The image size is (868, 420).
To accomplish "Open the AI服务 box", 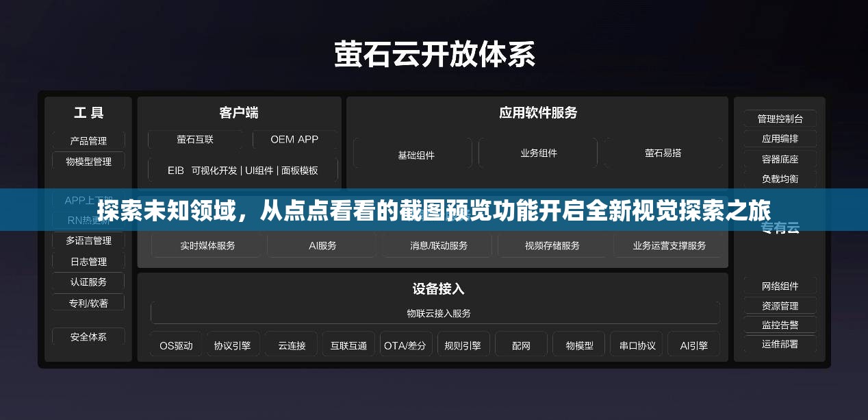I will click(x=322, y=245).
